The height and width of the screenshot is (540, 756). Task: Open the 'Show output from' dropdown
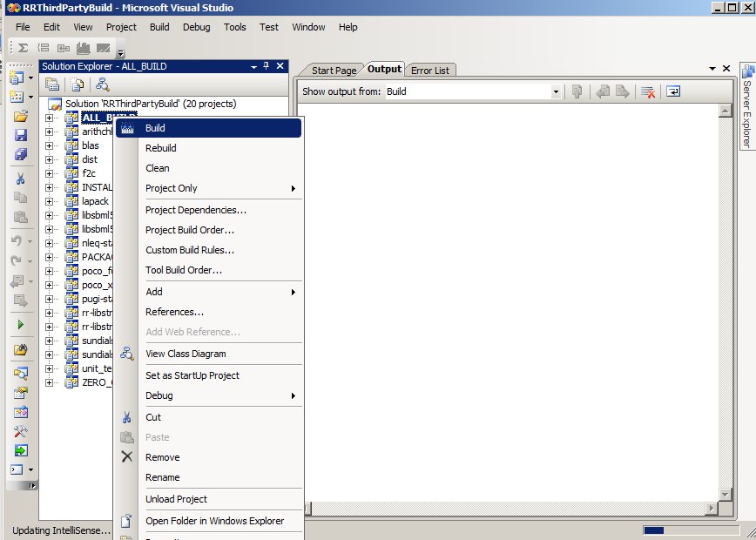tap(556, 91)
